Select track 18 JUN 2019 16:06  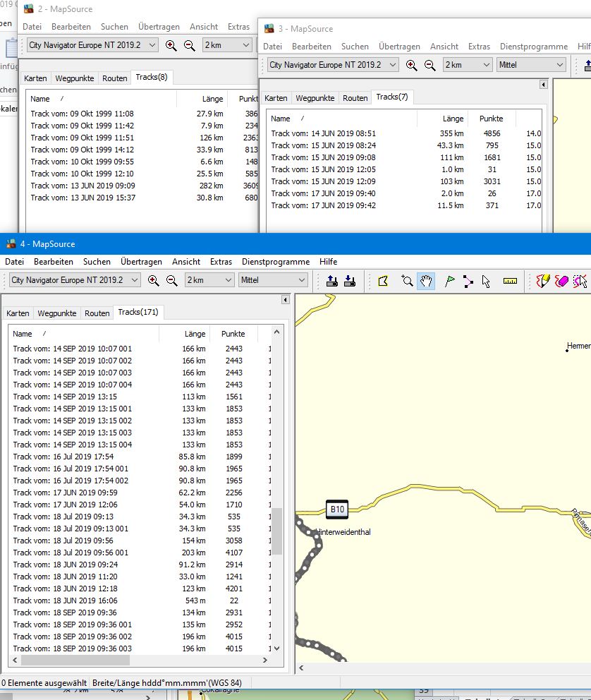pos(65,601)
